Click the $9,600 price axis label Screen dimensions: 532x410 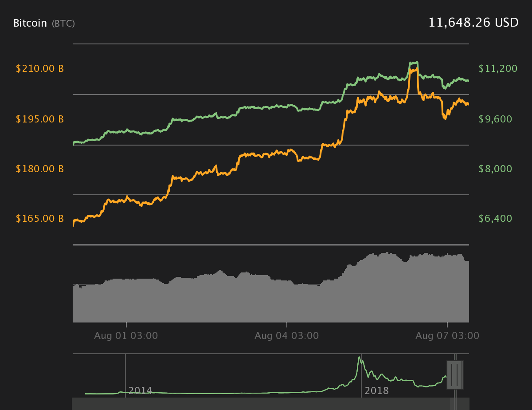tap(495, 119)
